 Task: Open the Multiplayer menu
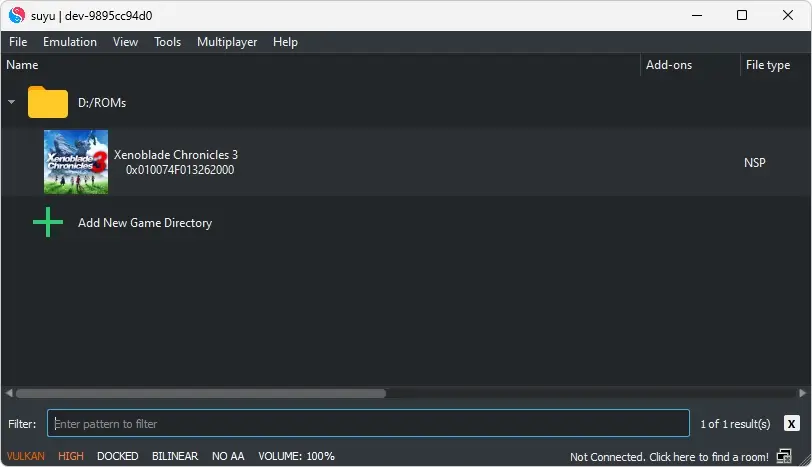point(227,42)
